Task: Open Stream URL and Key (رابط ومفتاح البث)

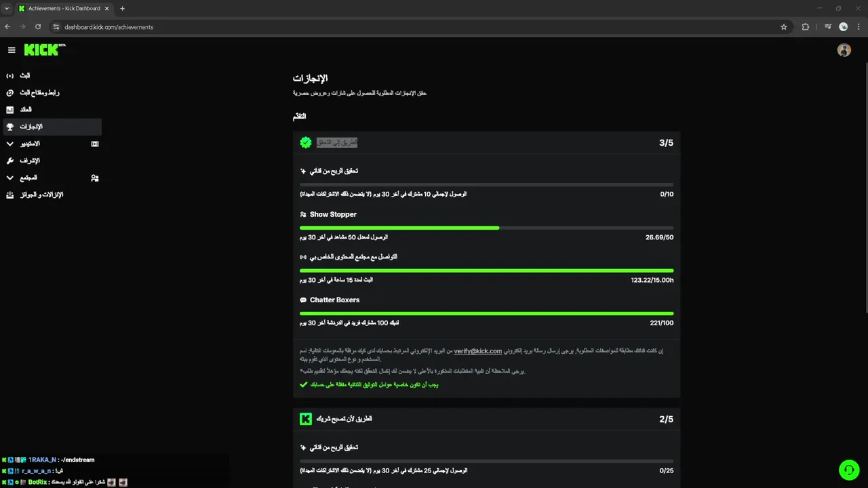Action: pos(39,93)
